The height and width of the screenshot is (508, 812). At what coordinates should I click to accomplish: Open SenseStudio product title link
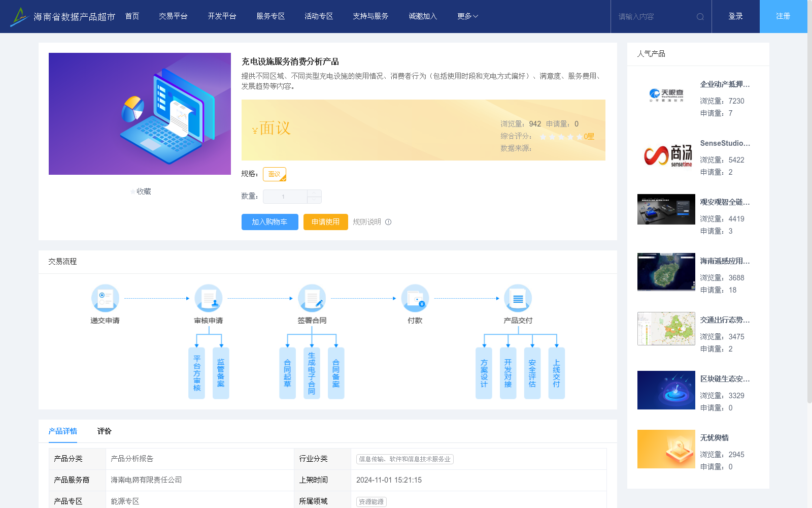725,143
